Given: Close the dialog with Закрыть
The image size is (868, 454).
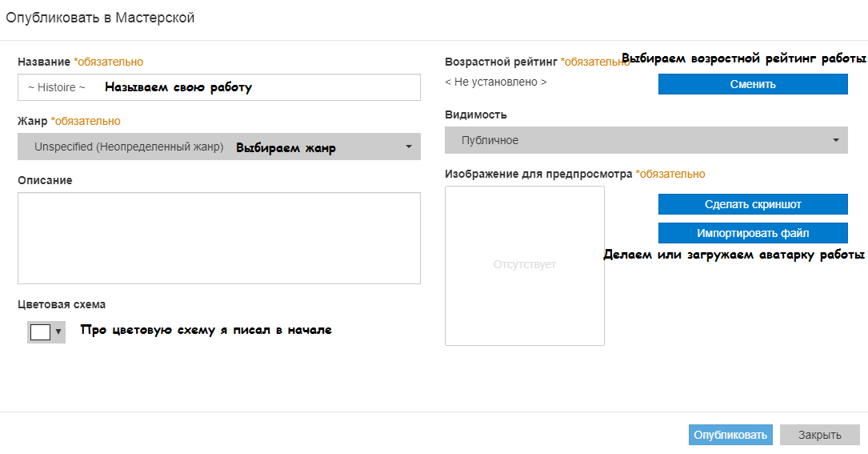Looking at the screenshot, I should click(819, 435).
